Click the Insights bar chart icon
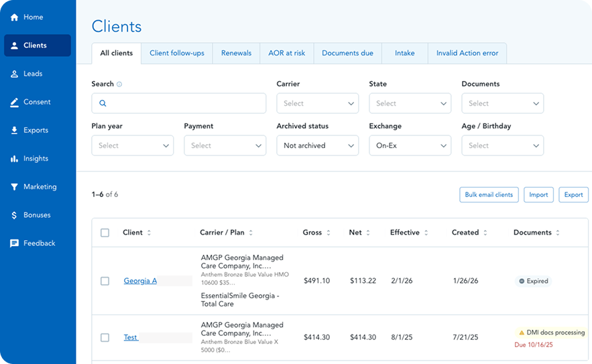The width and height of the screenshot is (592, 364). click(14, 159)
